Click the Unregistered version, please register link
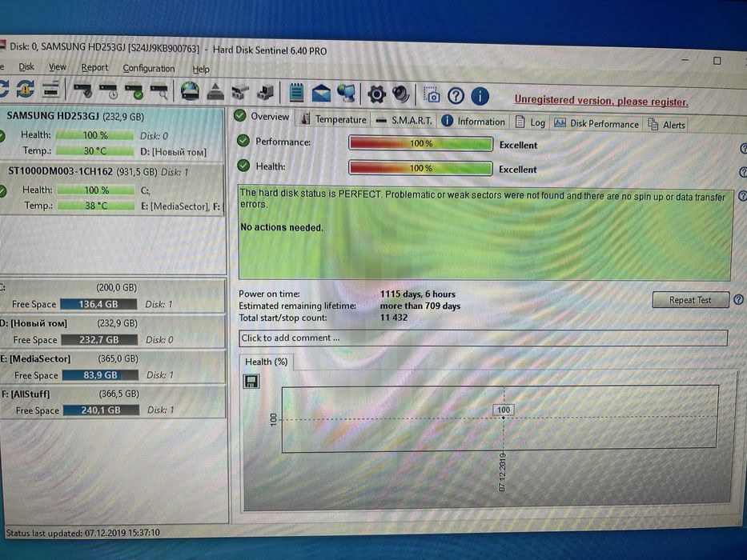Screen dimensions: 747x560 [x=601, y=101]
